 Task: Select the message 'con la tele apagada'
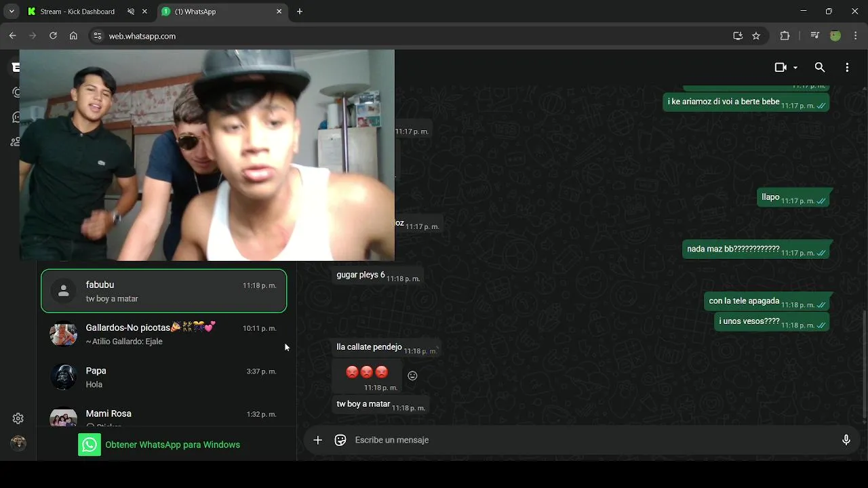click(767, 302)
